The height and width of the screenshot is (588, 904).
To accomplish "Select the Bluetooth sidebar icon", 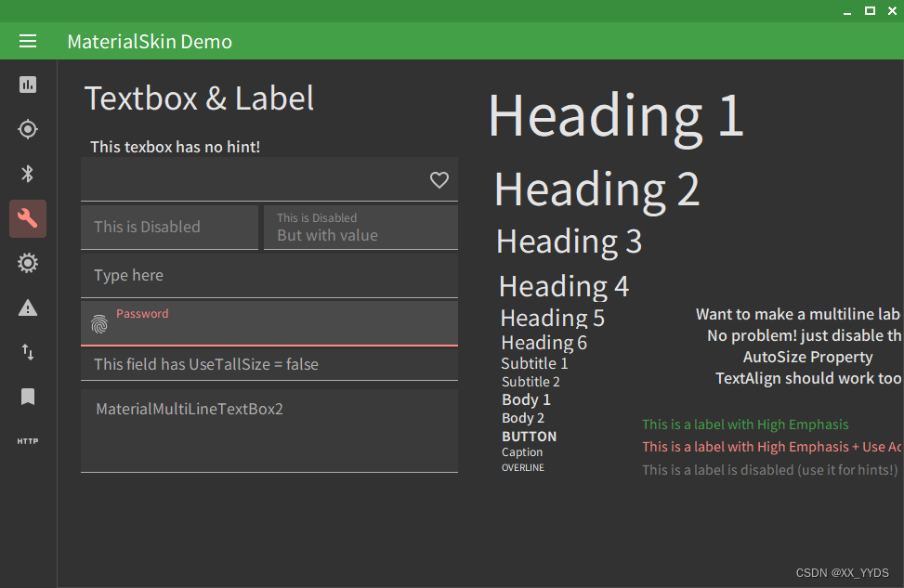I will coord(28,174).
